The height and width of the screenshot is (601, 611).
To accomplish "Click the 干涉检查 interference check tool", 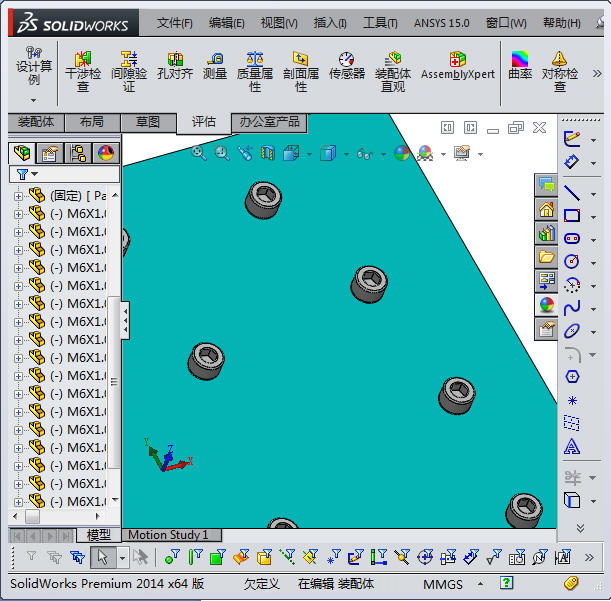I will pyautogui.click(x=83, y=72).
